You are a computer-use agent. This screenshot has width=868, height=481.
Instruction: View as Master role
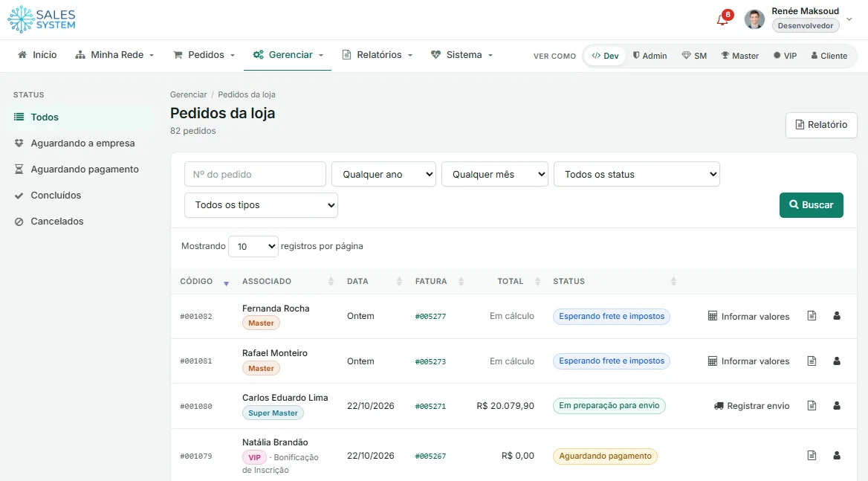pos(740,56)
